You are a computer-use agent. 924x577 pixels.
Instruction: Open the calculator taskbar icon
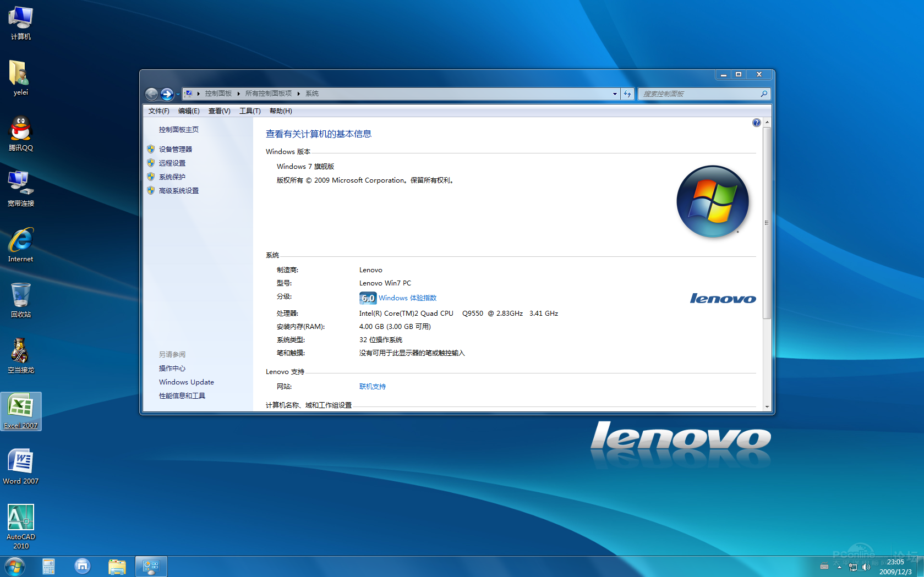point(48,567)
